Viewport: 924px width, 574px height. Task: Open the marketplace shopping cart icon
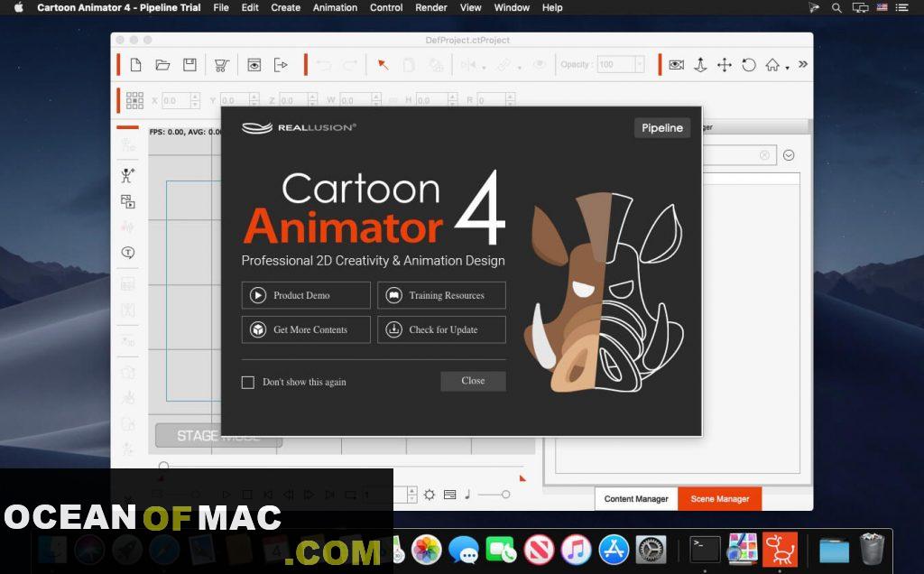222,65
